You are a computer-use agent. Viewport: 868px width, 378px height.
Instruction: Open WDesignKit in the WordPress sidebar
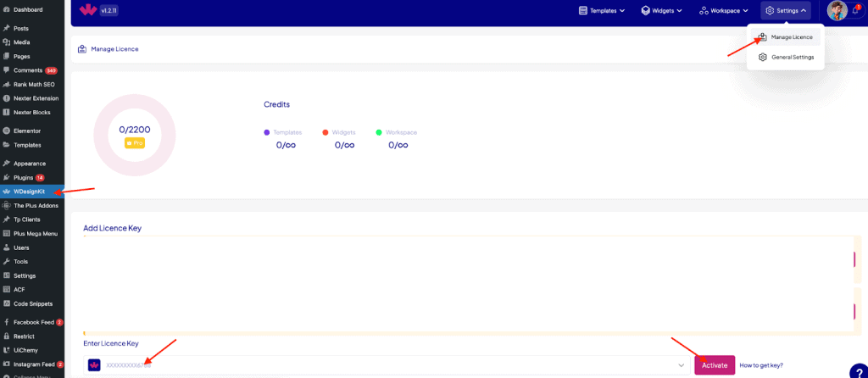point(29,192)
